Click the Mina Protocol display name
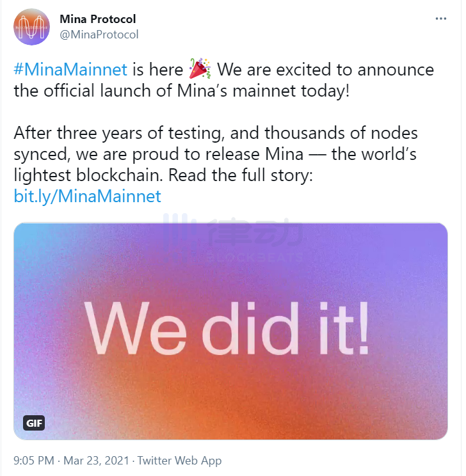466x476 pixels. 97,19
